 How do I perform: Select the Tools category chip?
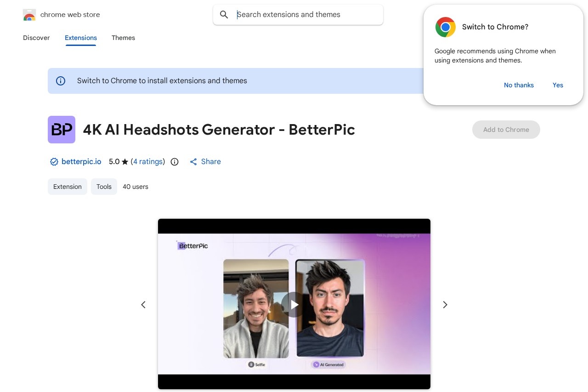(104, 187)
